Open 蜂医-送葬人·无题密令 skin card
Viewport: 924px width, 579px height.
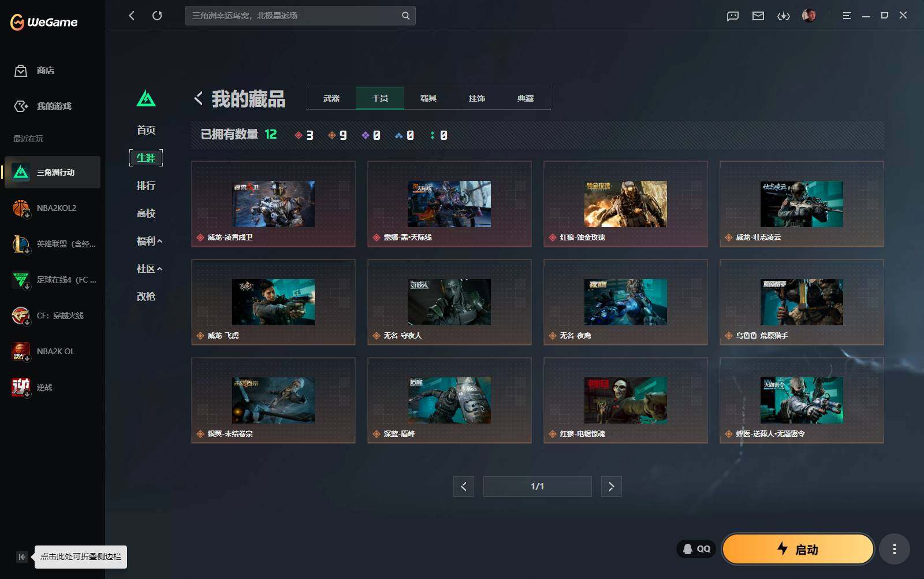tap(802, 400)
